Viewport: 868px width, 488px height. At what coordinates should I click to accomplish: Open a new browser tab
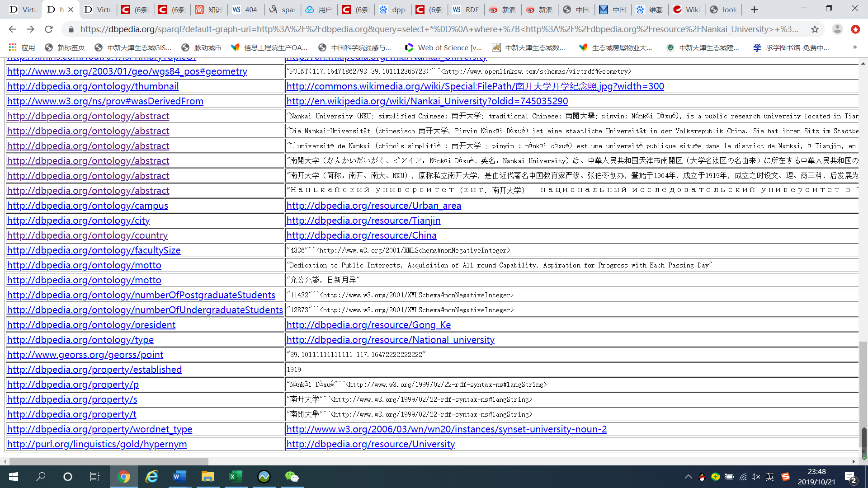pyautogui.click(x=754, y=9)
